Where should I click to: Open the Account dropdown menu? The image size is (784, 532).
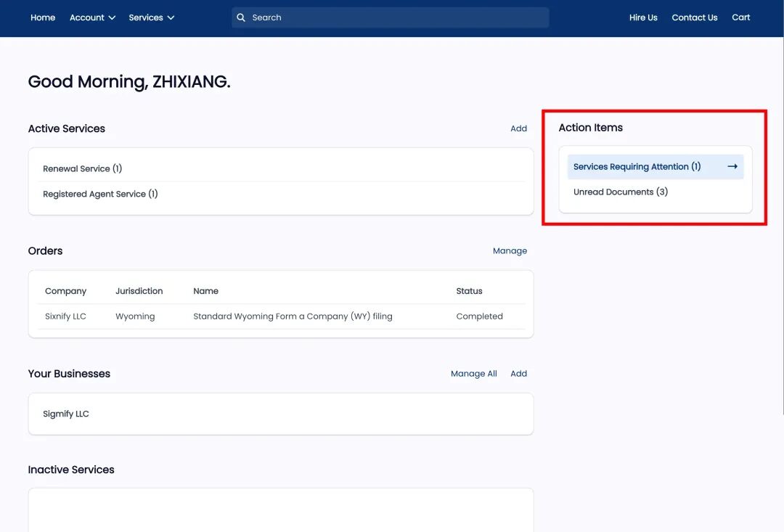click(92, 17)
